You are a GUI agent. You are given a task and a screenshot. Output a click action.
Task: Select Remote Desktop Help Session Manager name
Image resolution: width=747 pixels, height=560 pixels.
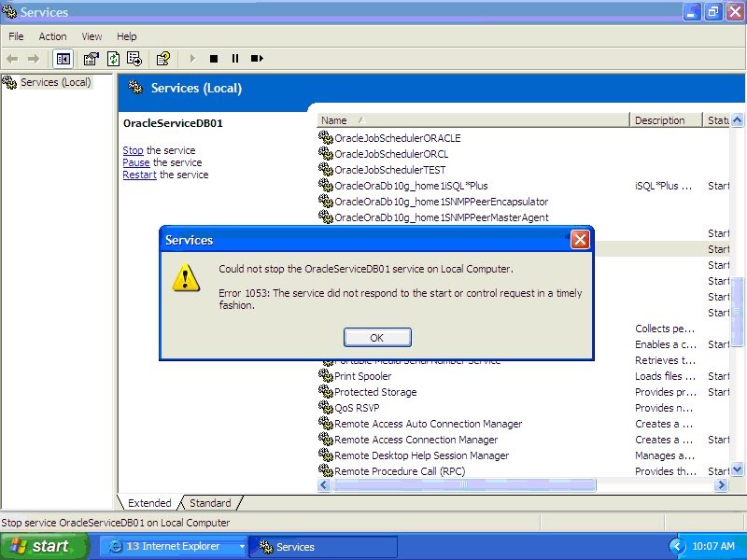422,455
